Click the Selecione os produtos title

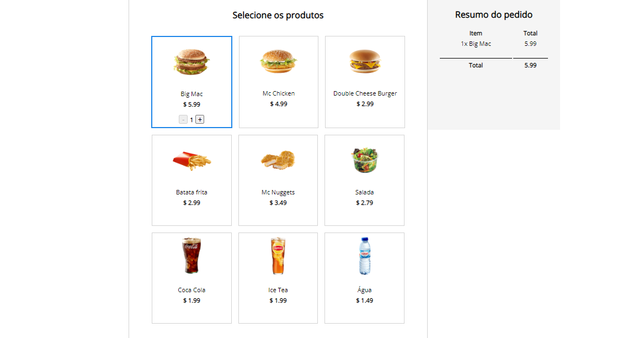point(279,15)
